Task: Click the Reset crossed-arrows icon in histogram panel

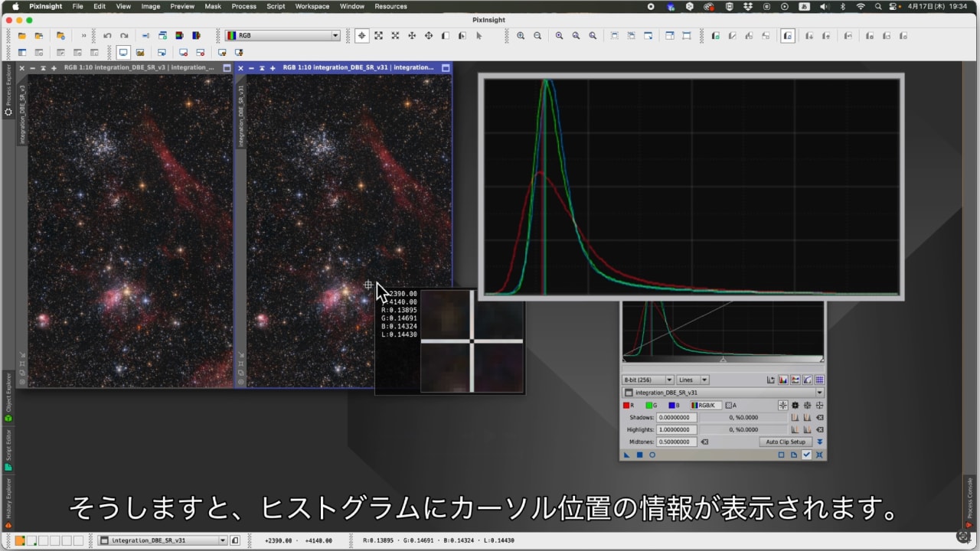Action: point(820,455)
